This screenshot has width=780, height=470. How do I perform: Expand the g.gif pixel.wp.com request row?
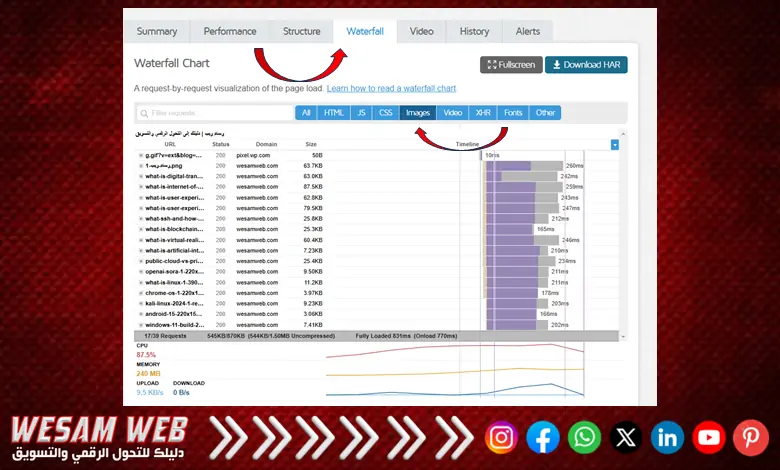(141, 156)
